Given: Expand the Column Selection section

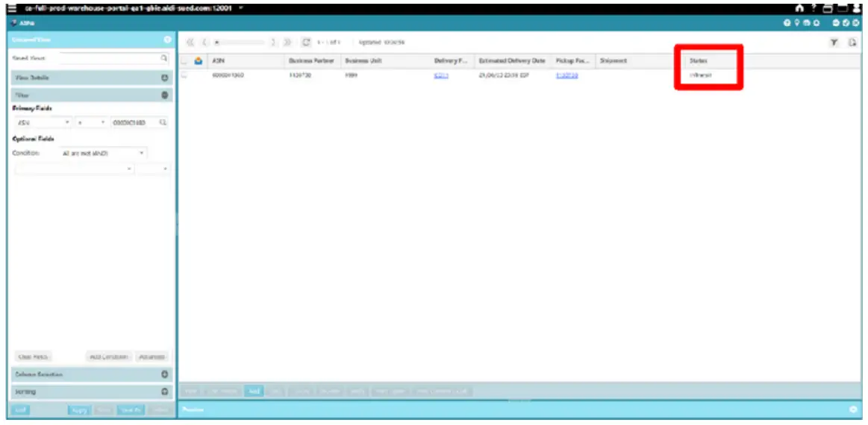Looking at the screenshot, I should [x=164, y=374].
